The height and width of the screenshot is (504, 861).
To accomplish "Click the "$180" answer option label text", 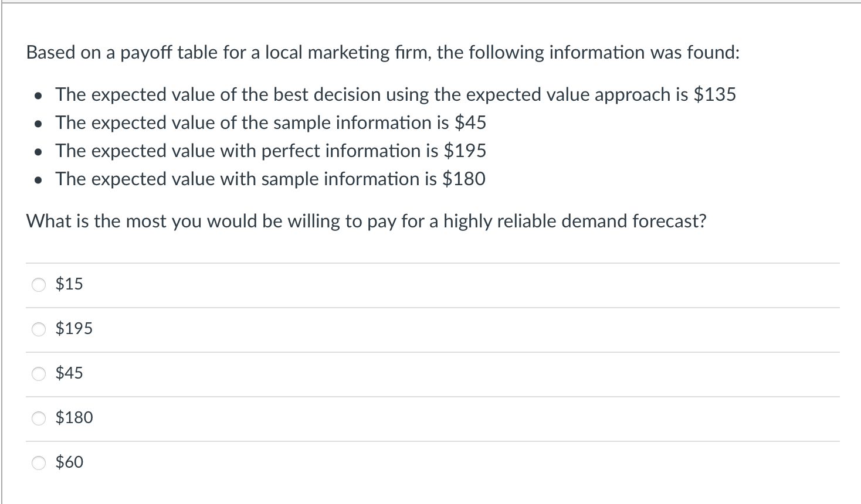I will (74, 418).
